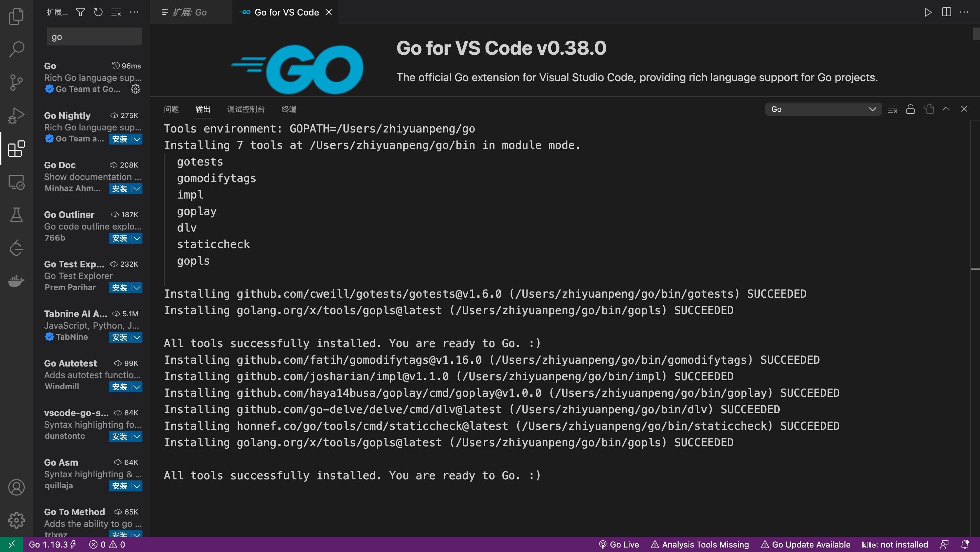The image size is (980, 552).
Task: Click the Go extension manage gear
Action: click(136, 89)
